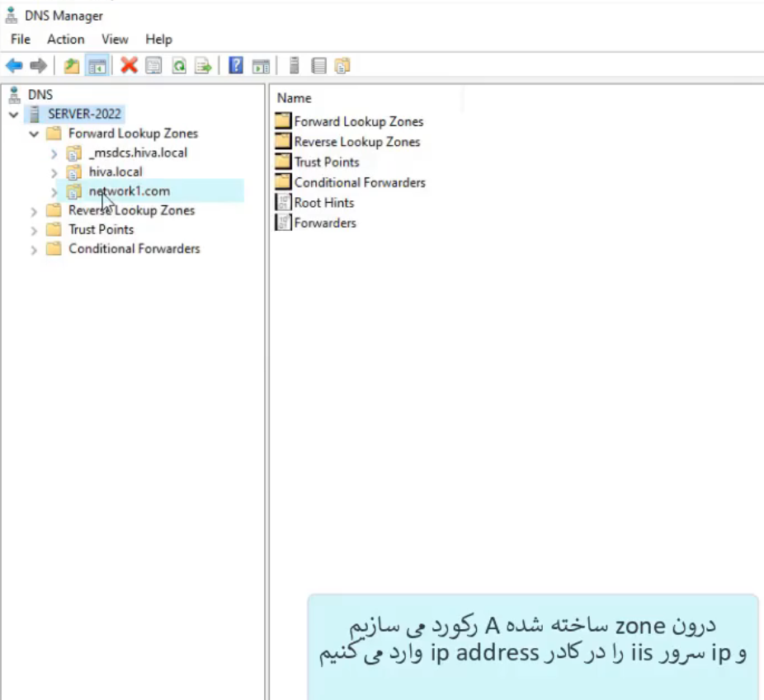
Task: Click the New Server tower icon in toolbar
Action: coord(295,65)
